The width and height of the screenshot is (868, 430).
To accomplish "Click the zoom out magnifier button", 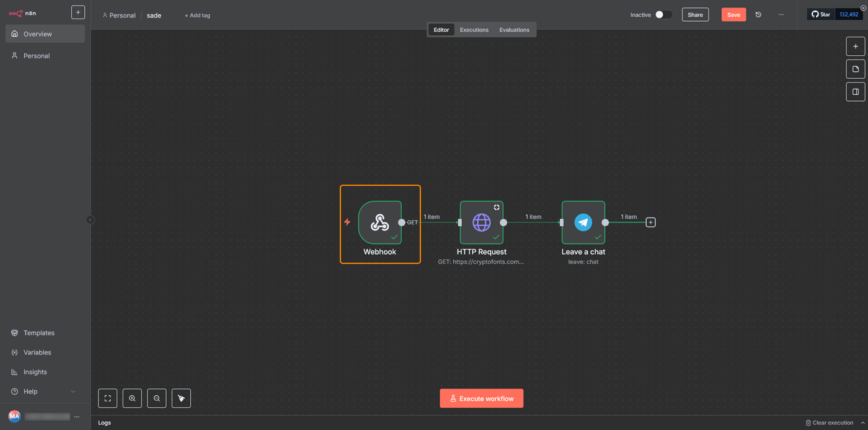I will tap(157, 398).
